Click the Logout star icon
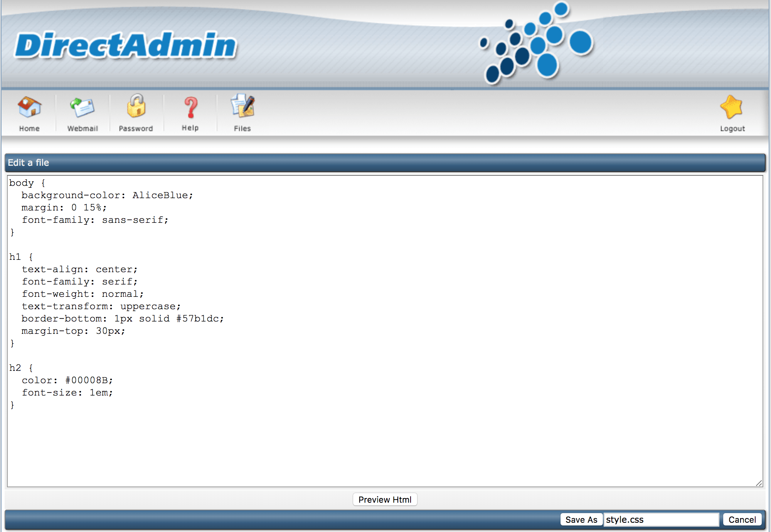 pos(731,107)
